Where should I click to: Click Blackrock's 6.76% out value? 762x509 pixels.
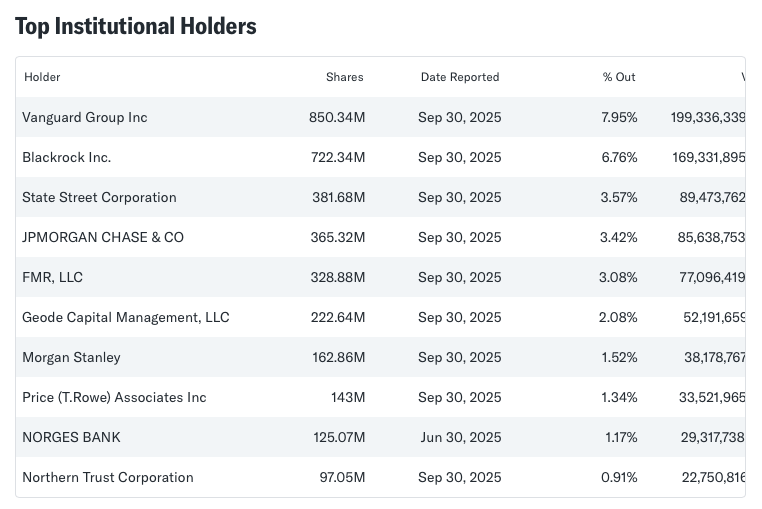coord(619,157)
